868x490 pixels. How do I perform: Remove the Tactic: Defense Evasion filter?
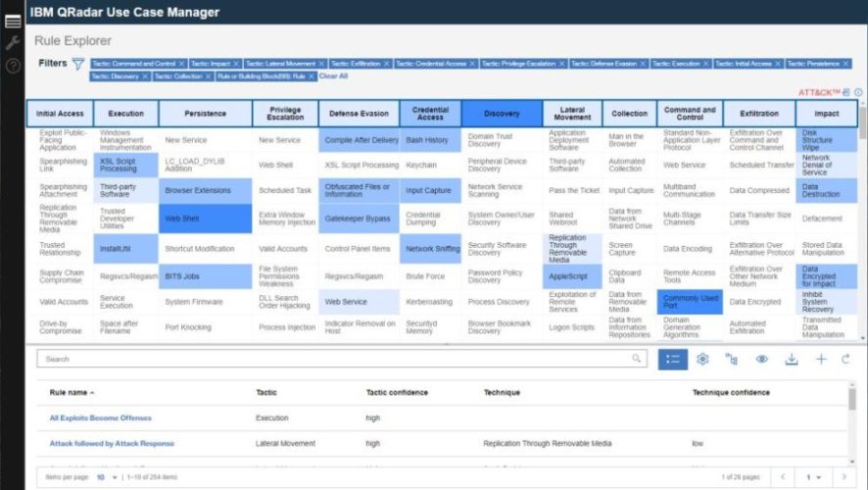643,64
